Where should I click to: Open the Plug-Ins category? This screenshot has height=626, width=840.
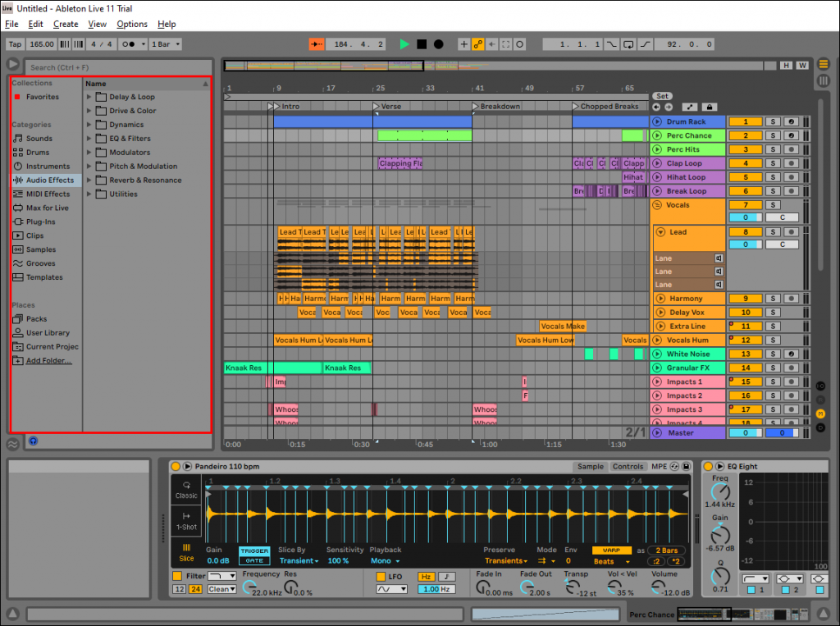(41, 222)
